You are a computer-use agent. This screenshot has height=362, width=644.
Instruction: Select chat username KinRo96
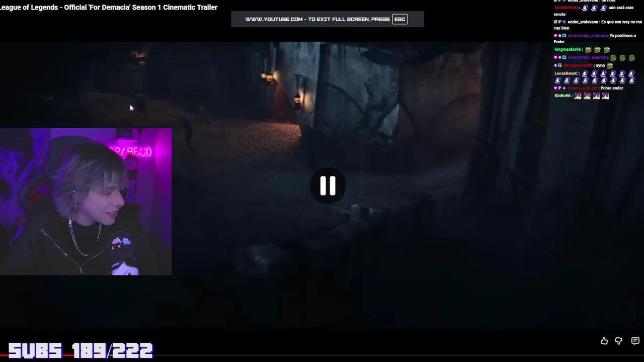[562, 96]
